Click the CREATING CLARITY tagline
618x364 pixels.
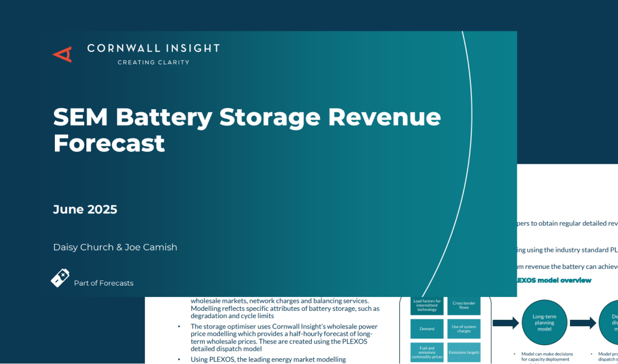(x=153, y=62)
